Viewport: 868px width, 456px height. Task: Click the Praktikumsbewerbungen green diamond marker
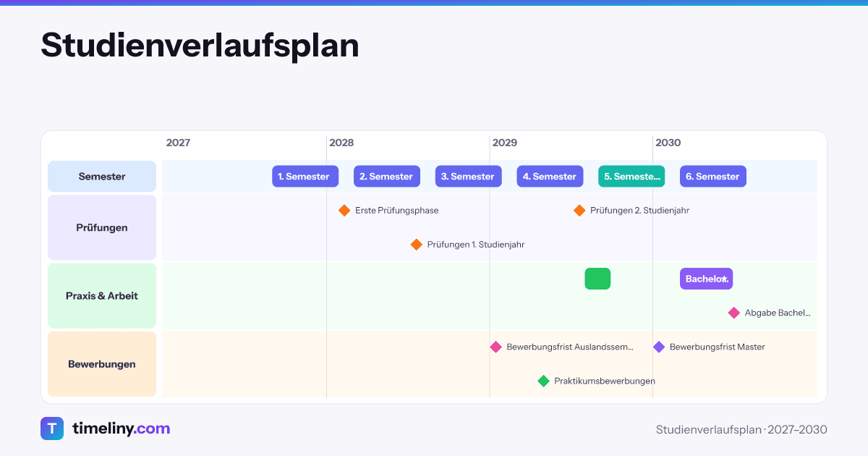[544, 381]
